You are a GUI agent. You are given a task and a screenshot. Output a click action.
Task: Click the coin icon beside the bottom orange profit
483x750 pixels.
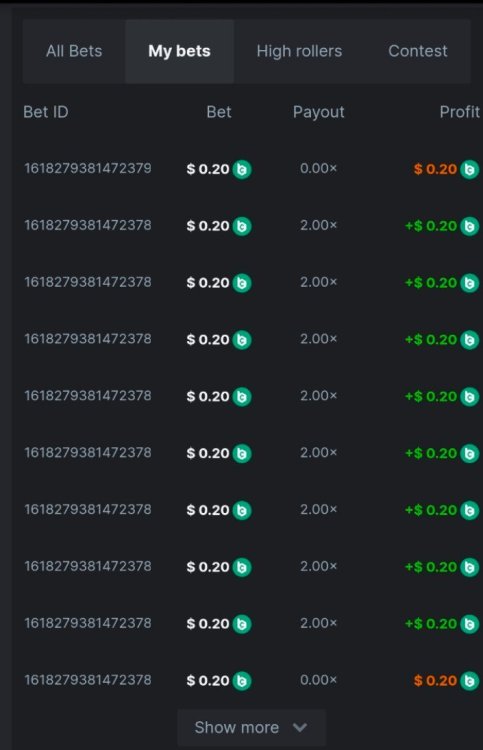coord(469,681)
